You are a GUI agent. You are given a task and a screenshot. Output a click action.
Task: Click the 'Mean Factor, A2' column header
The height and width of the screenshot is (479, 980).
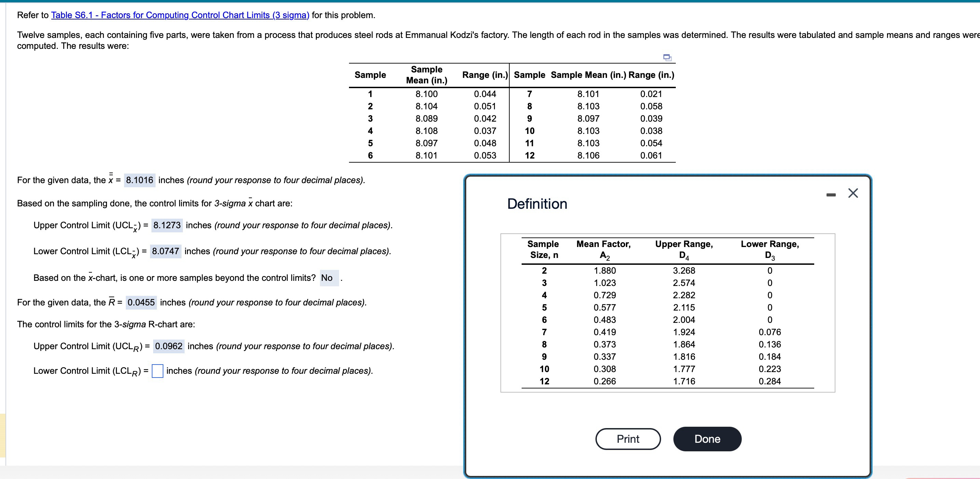(x=603, y=249)
